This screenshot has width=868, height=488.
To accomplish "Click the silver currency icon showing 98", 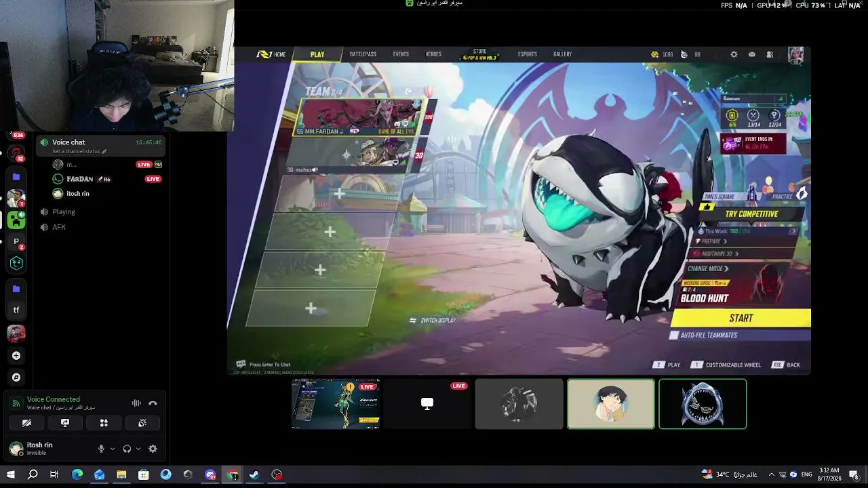I will coord(684,54).
